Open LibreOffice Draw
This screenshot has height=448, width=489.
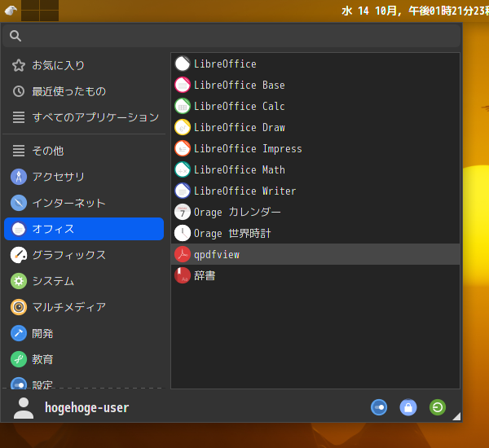pos(315,128)
